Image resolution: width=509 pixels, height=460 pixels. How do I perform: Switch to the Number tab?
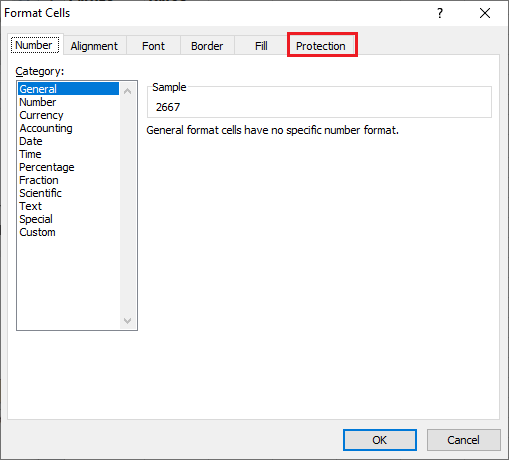(35, 45)
